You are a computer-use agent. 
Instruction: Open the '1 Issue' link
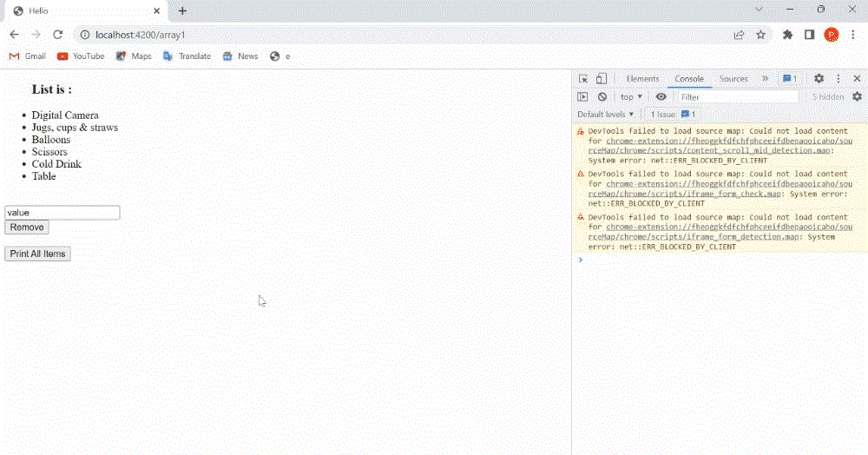(673, 115)
